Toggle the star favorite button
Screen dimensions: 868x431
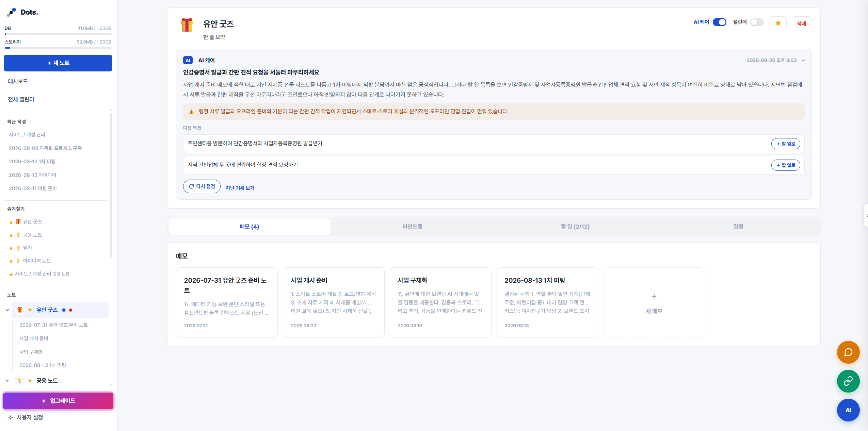778,23
